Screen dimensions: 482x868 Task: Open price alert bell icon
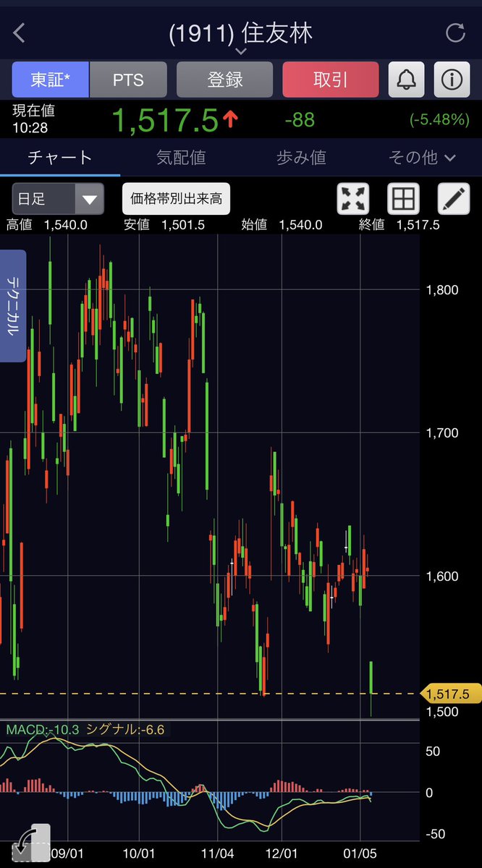407,80
